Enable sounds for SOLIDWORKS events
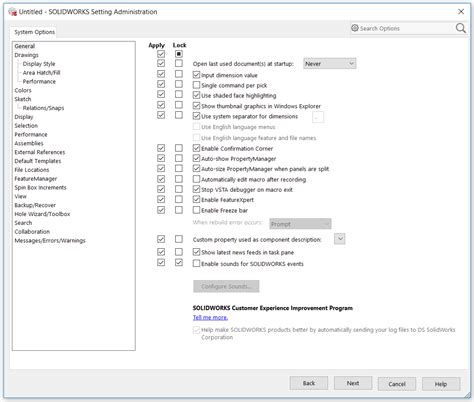The width and height of the screenshot is (474, 402). (196, 263)
